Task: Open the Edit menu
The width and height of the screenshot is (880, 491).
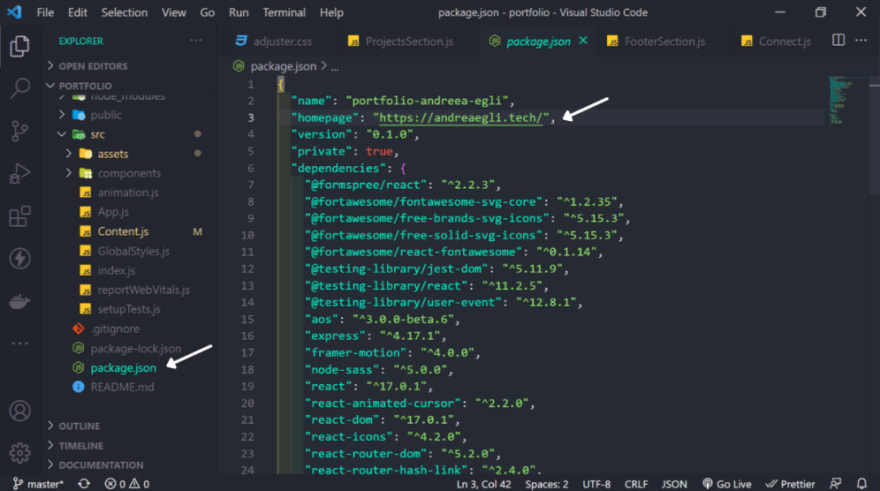Action: tap(77, 12)
